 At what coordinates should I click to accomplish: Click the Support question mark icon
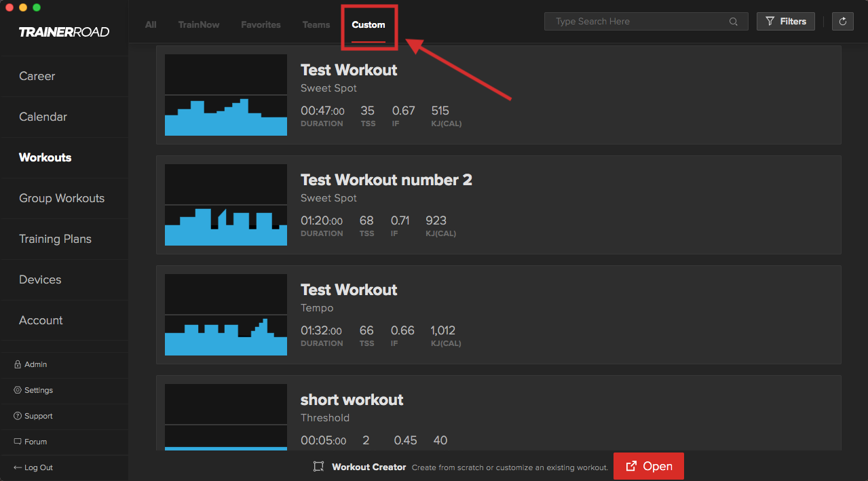point(18,416)
